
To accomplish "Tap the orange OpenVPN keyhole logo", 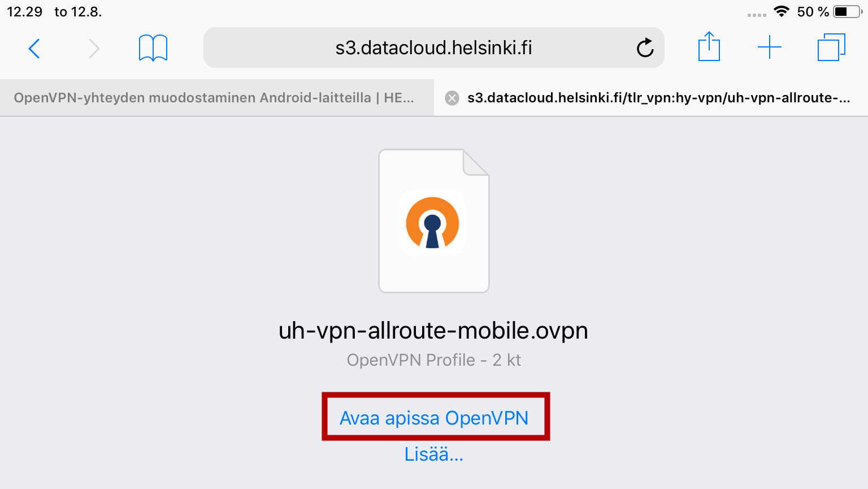I will 433,223.
